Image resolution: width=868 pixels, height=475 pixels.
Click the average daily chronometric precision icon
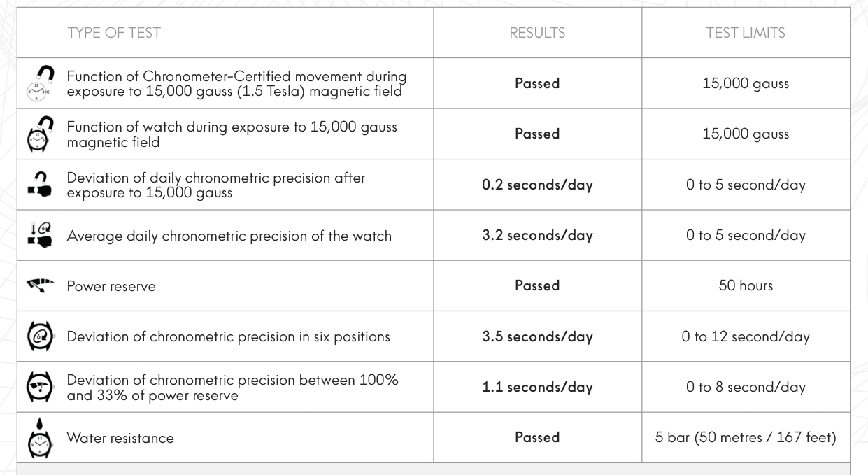pyautogui.click(x=41, y=235)
